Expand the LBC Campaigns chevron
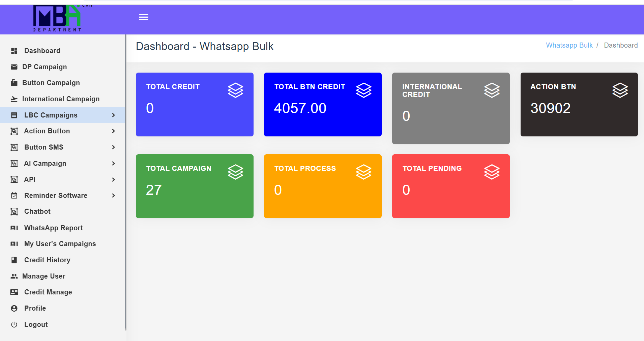The width and height of the screenshot is (644, 341). 114,115
